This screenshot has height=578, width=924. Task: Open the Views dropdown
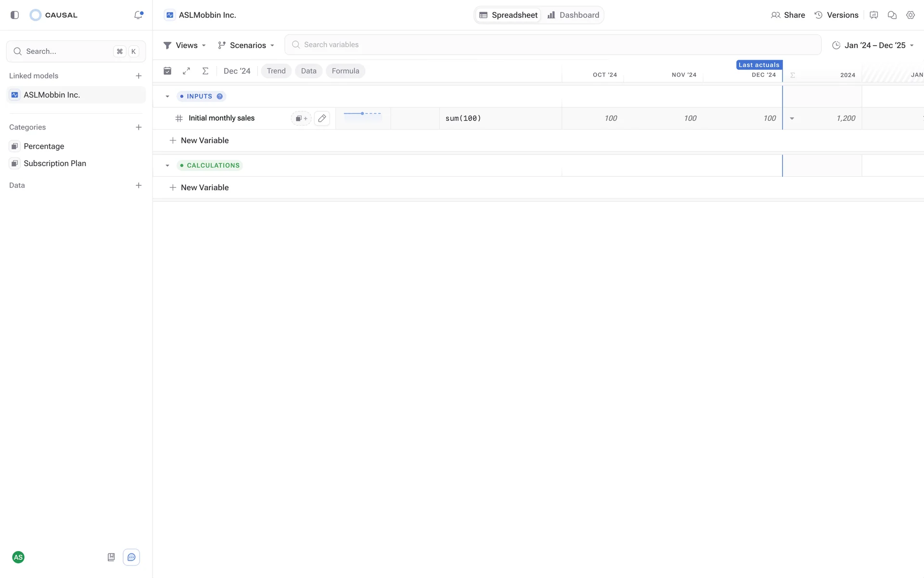(x=185, y=45)
